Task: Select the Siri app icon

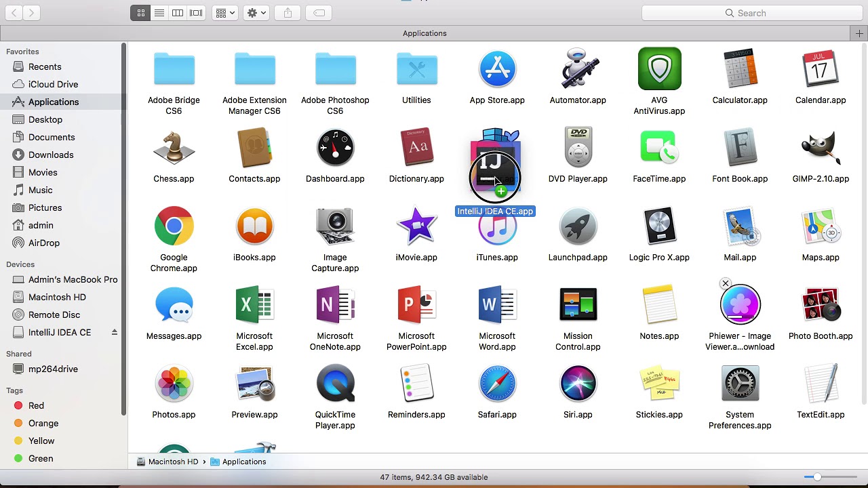Action: click(x=578, y=383)
